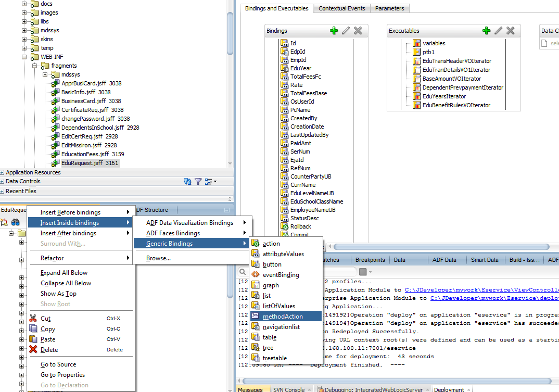Choose methodAction from Generic Bindings submenu
The width and height of the screenshot is (559, 392).
click(x=283, y=317)
